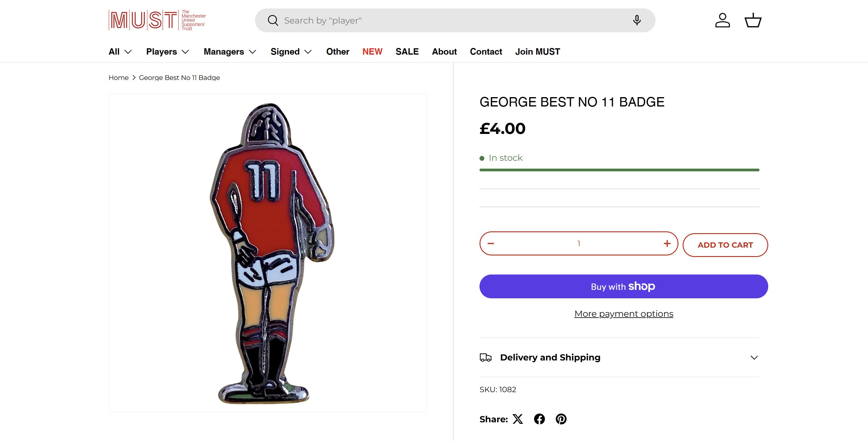The height and width of the screenshot is (441, 868).
Task: Click the search magnifier icon
Action: [x=272, y=21]
